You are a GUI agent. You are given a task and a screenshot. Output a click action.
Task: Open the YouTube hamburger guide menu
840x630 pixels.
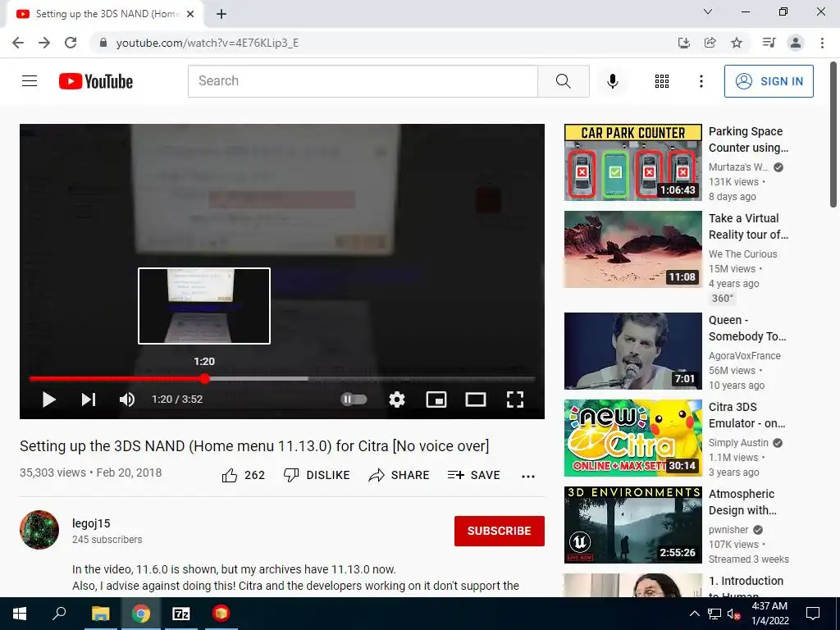[30, 81]
